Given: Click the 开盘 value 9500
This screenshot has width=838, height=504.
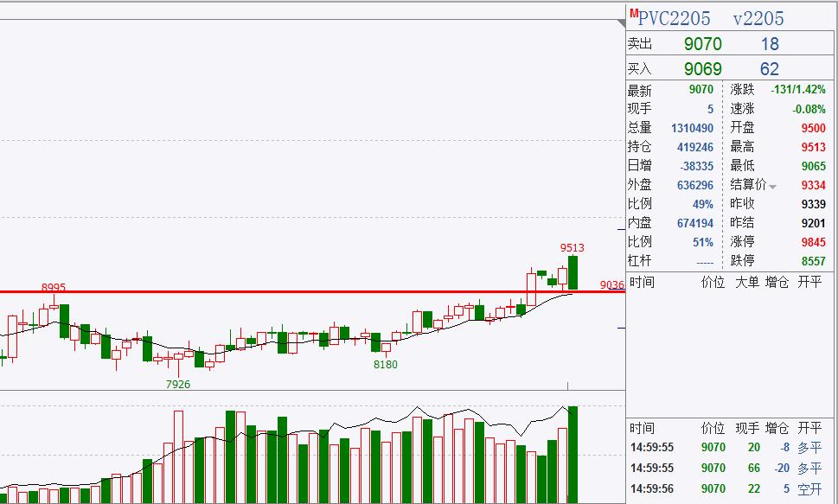Looking at the screenshot, I should point(814,128).
